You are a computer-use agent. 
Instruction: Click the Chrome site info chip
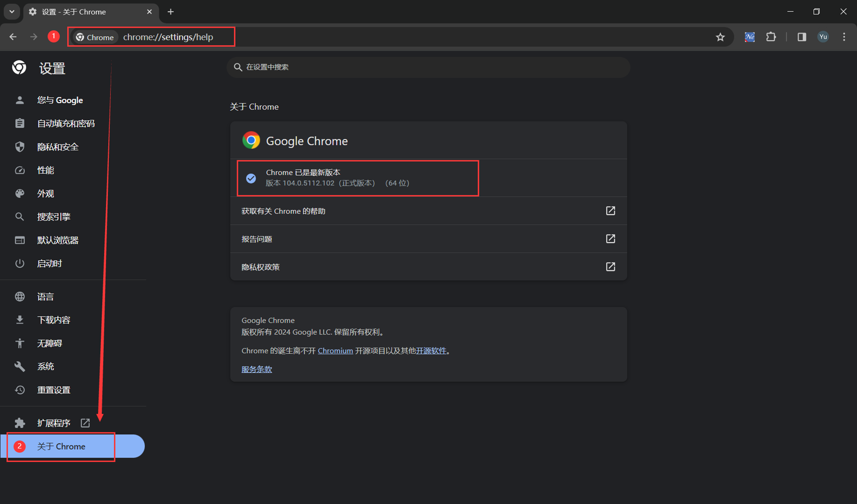[x=95, y=37]
